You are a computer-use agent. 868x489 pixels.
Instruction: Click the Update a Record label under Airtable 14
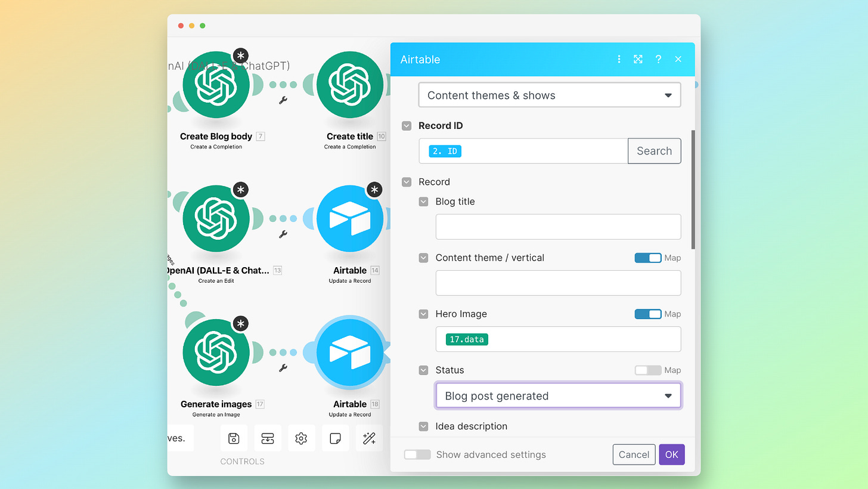(x=350, y=281)
